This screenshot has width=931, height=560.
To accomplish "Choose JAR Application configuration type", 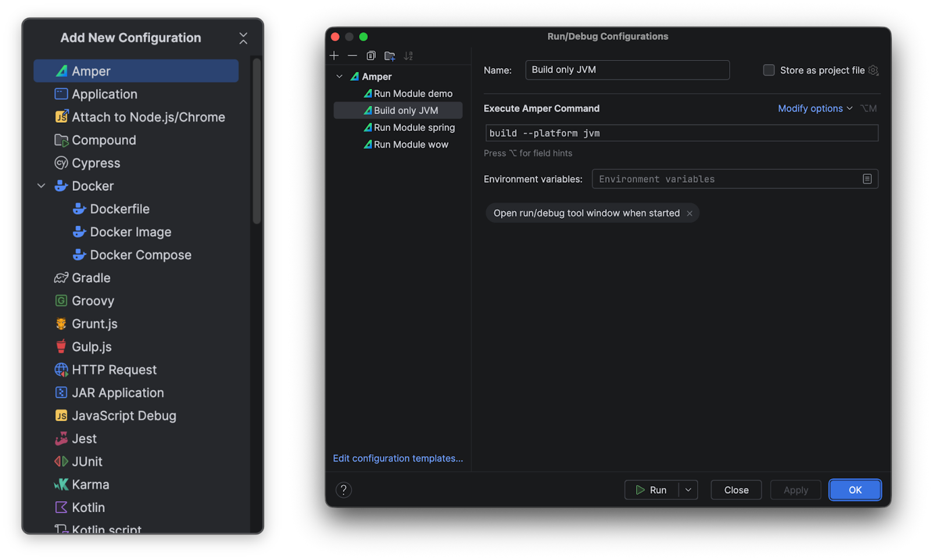I will [118, 393].
